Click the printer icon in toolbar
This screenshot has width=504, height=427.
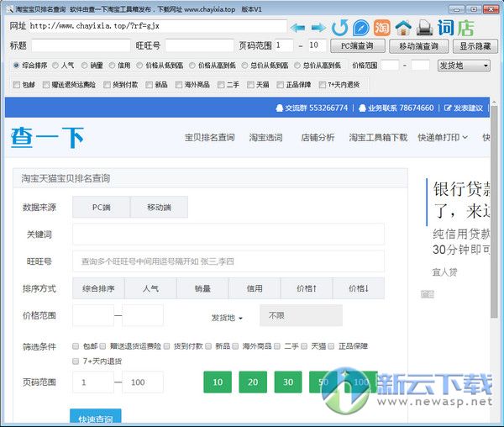[424, 28]
